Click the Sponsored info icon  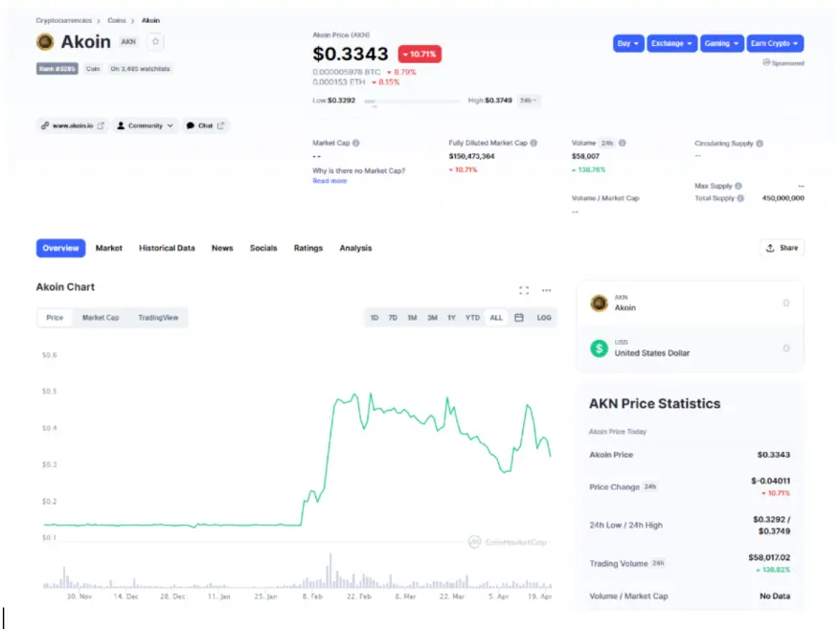(766, 62)
